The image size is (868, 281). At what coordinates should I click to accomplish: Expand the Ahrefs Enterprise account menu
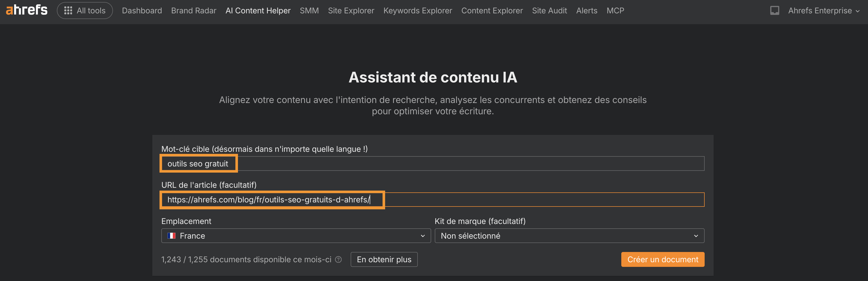click(x=823, y=11)
